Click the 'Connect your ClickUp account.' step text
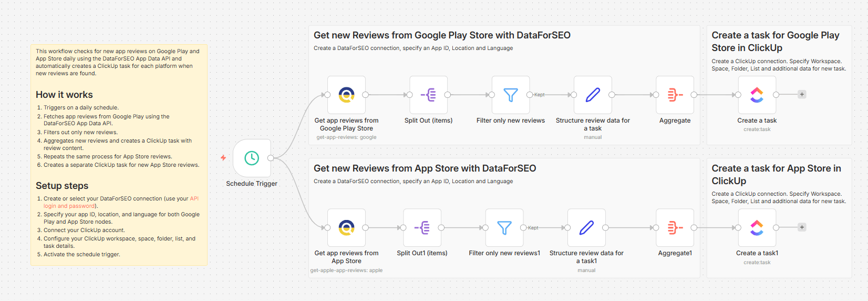 [84, 230]
